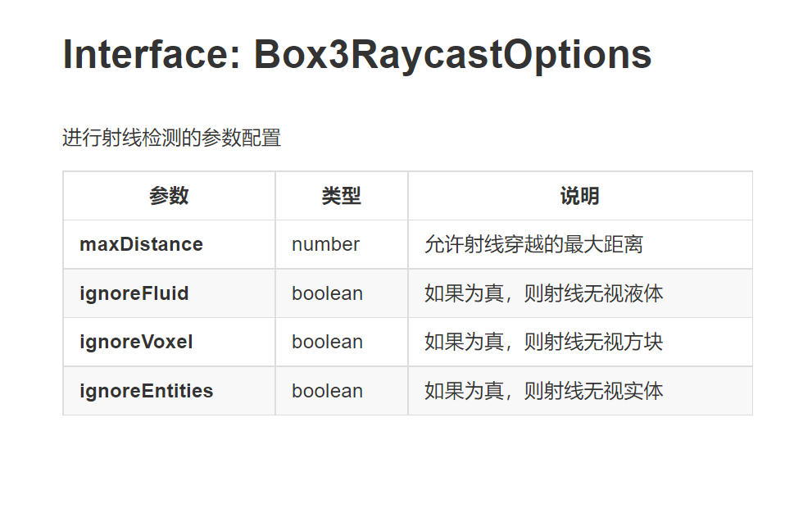Select the ignoreEntities parameter cell
The height and width of the screenshot is (522, 812).
(x=169, y=390)
